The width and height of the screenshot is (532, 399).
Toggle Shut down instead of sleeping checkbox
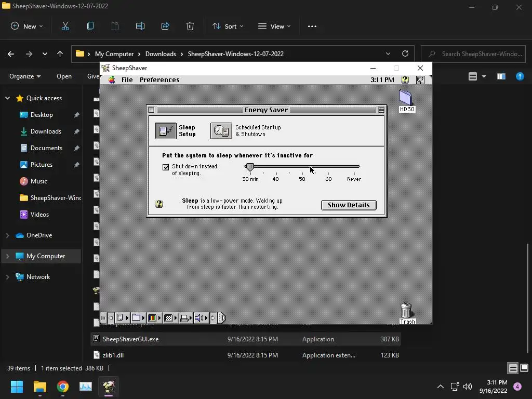(x=166, y=167)
